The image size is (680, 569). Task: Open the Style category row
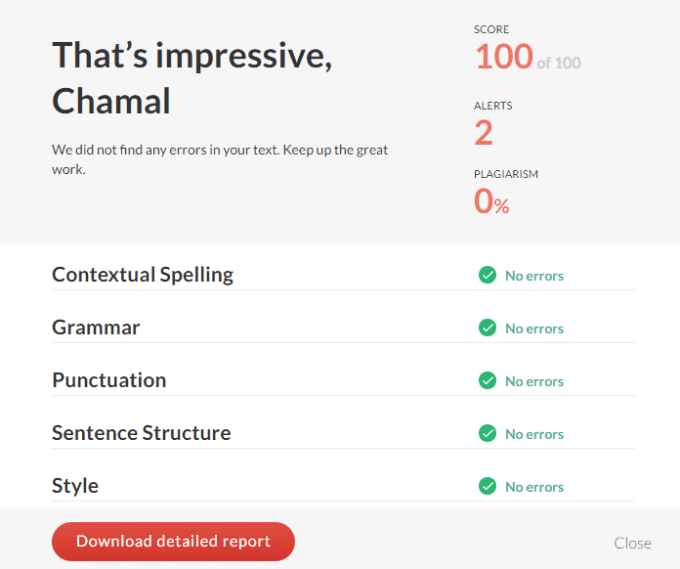click(x=75, y=487)
